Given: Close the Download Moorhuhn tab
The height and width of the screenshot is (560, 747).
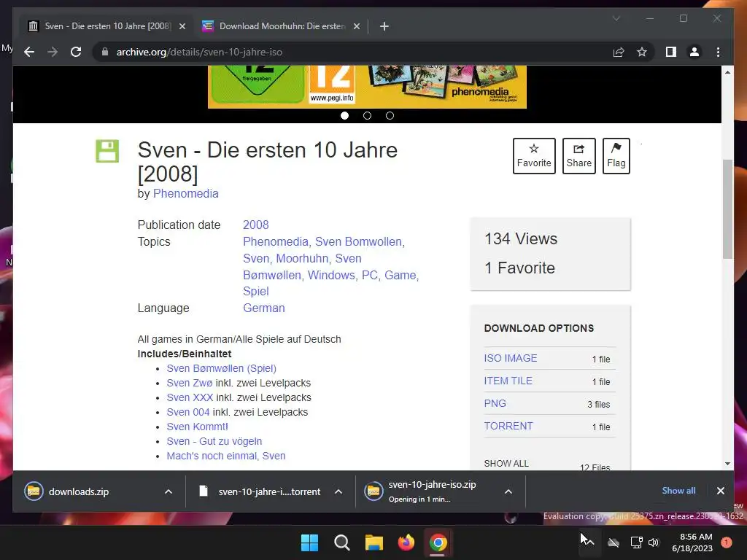Looking at the screenshot, I should pyautogui.click(x=356, y=26).
